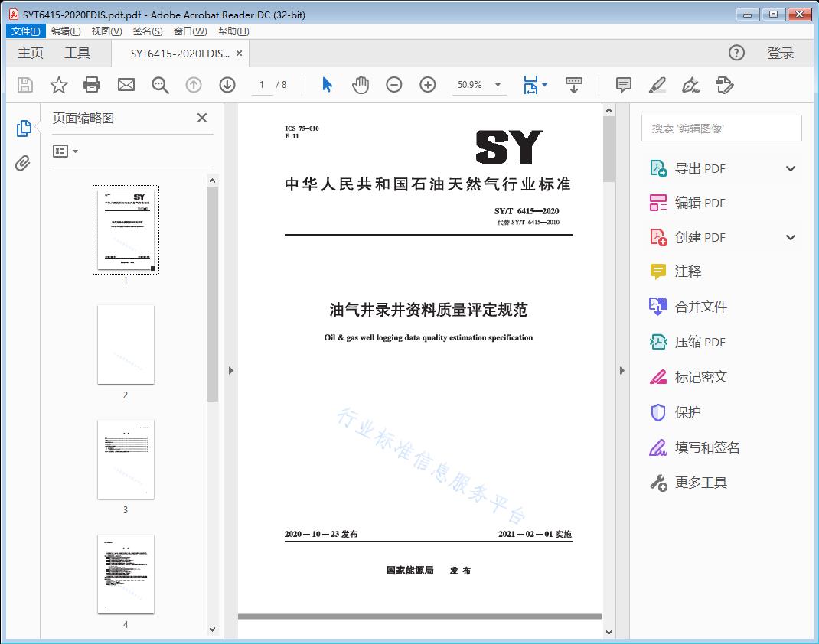Click the print file icon
Image resolution: width=819 pixels, height=644 pixels.
pyautogui.click(x=92, y=85)
